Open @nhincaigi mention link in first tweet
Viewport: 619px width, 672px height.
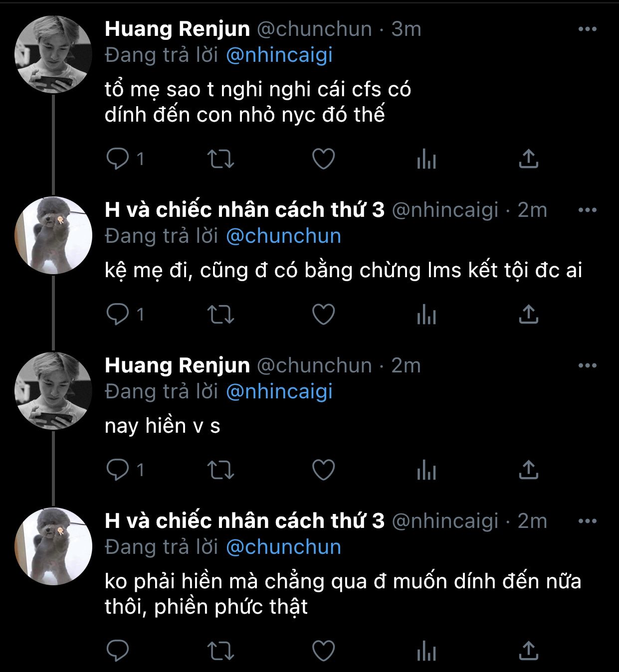pos(279,55)
